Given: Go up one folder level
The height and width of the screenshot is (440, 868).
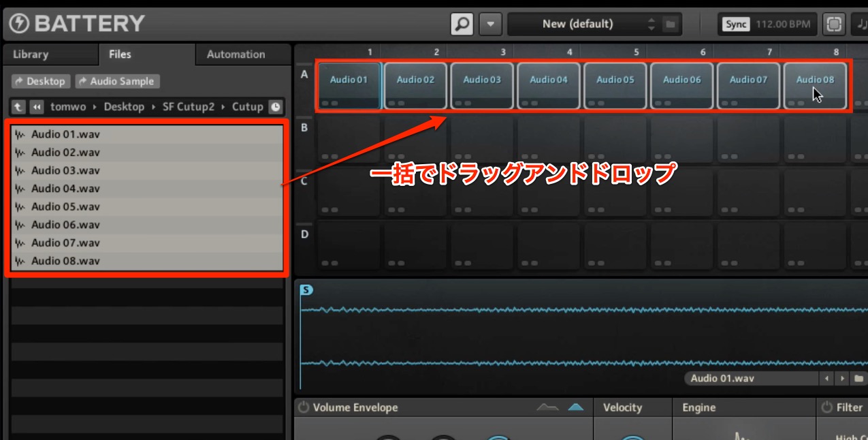Looking at the screenshot, I should tap(18, 107).
